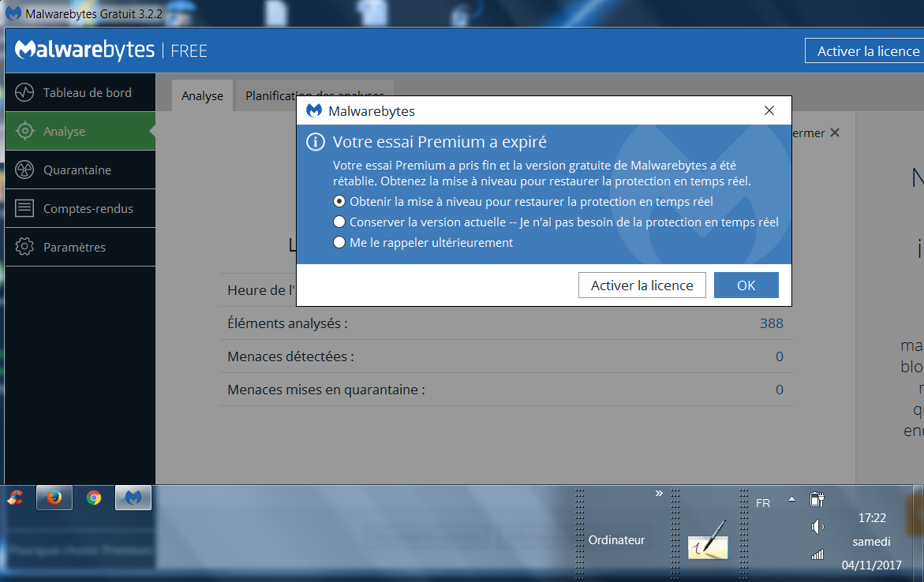Click the Malwarebytes taskbar button

133,498
